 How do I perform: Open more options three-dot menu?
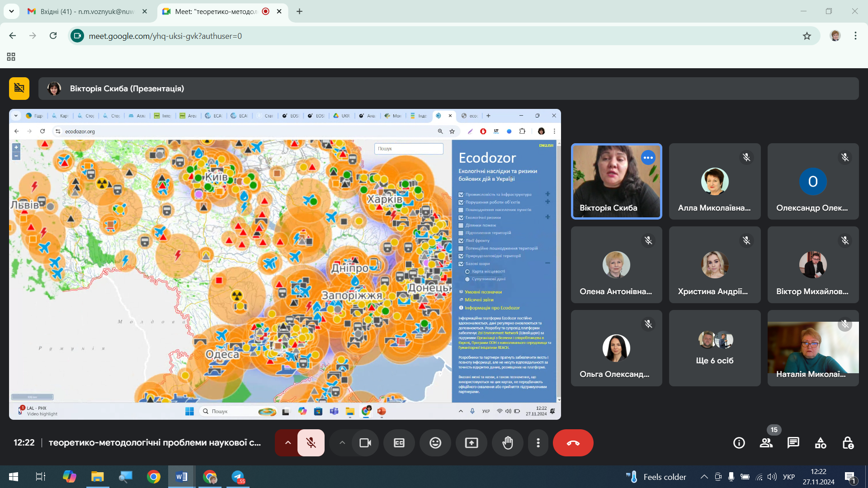click(538, 443)
